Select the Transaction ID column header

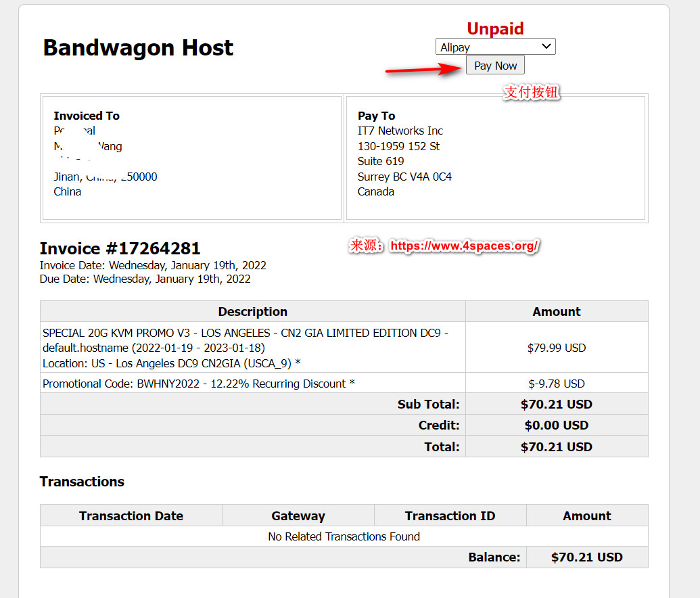[x=450, y=515]
